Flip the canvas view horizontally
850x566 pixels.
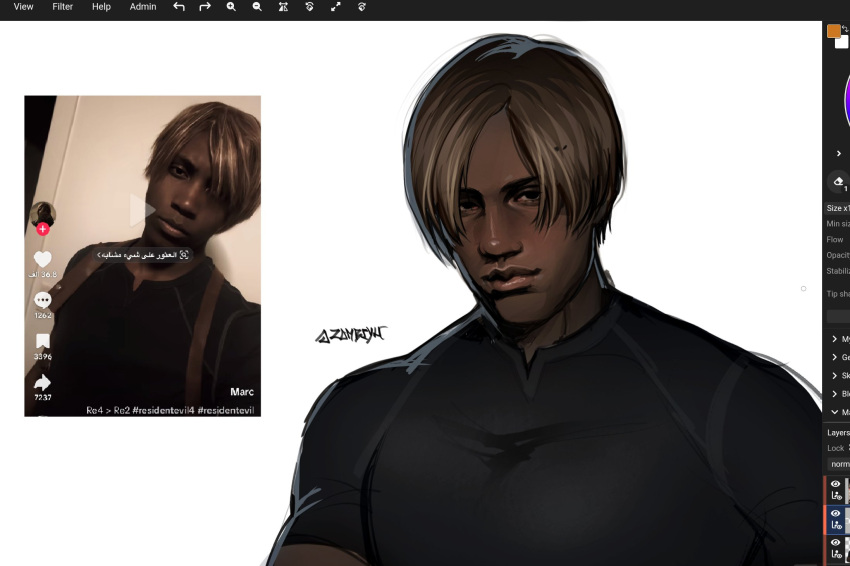283,7
